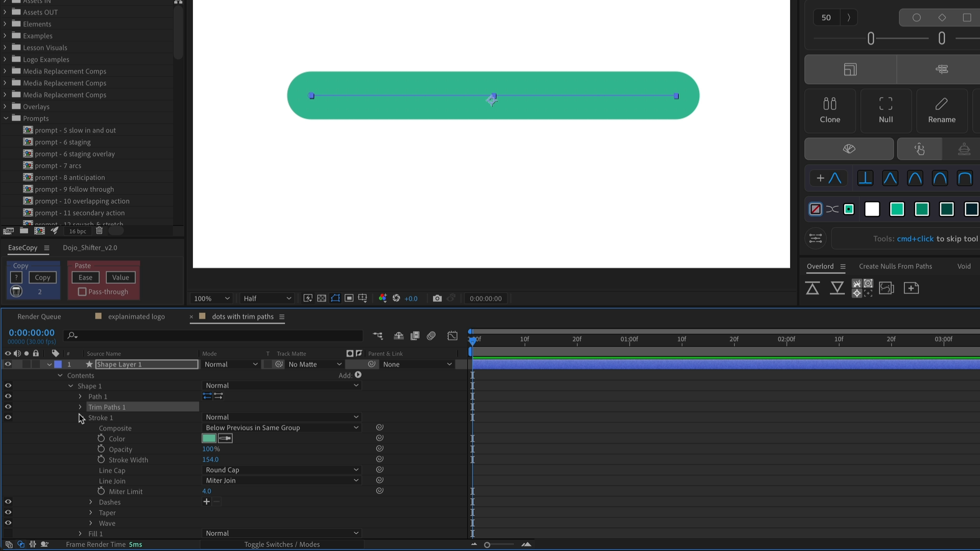Screen dimensions: 980x551
Task: Collapse the Contents group of Shape Layer 1
Action: point(60,375)
